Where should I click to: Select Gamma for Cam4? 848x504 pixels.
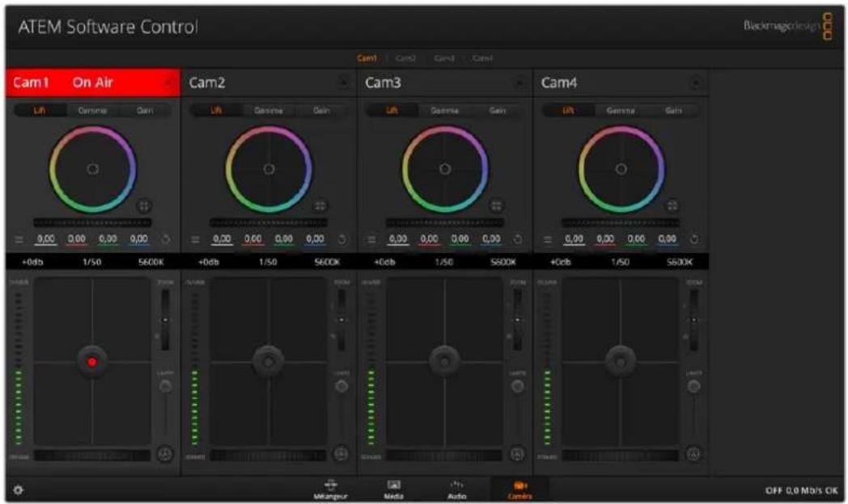point(621,110)
